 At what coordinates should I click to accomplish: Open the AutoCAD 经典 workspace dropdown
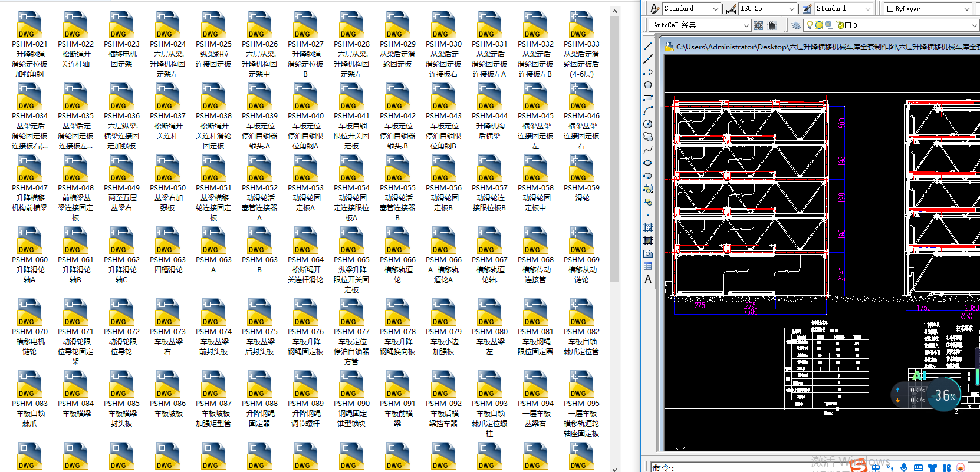700,25
